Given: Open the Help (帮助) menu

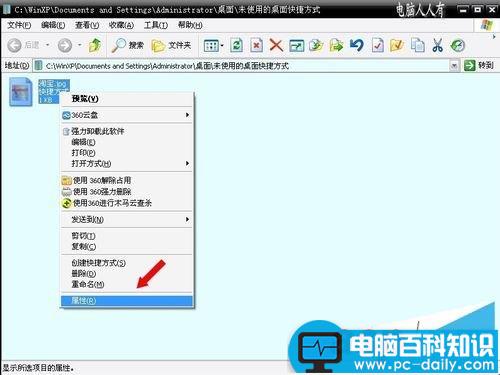Looking at the screenshot, I should (190, 25).
